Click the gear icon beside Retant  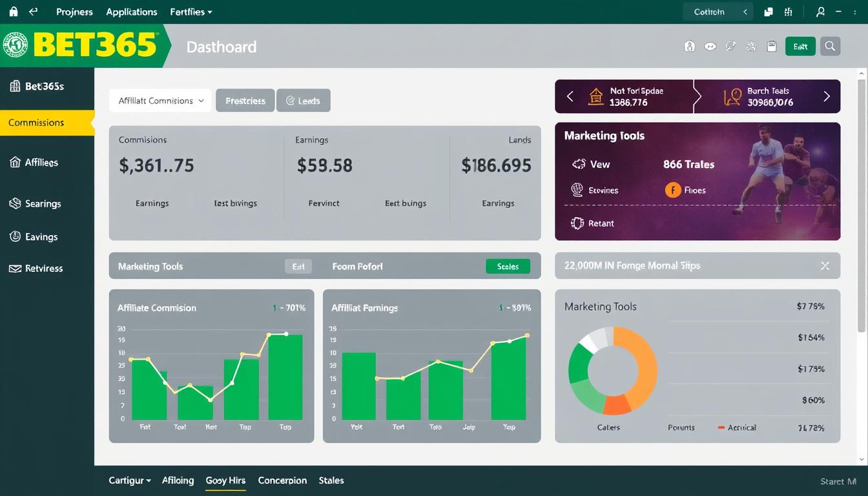[x=577, y=223]
